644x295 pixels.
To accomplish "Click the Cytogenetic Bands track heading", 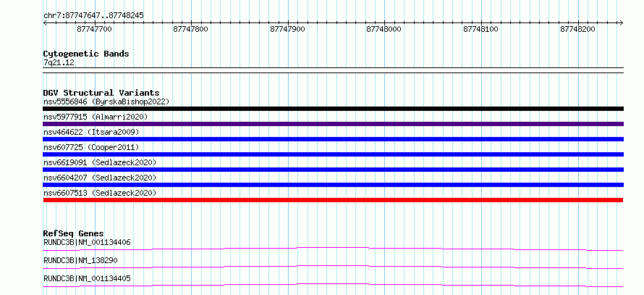I will click(86, 54).
